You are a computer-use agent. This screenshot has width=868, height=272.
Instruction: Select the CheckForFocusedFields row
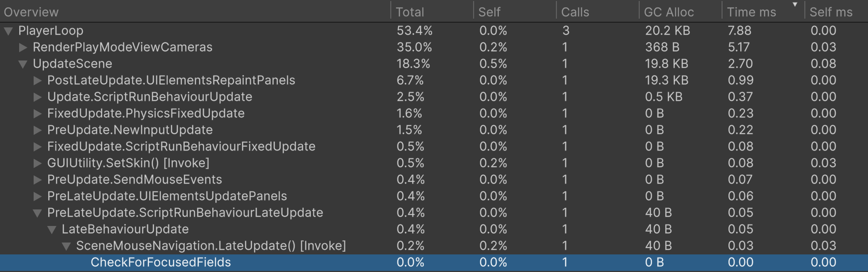[160, 263]
